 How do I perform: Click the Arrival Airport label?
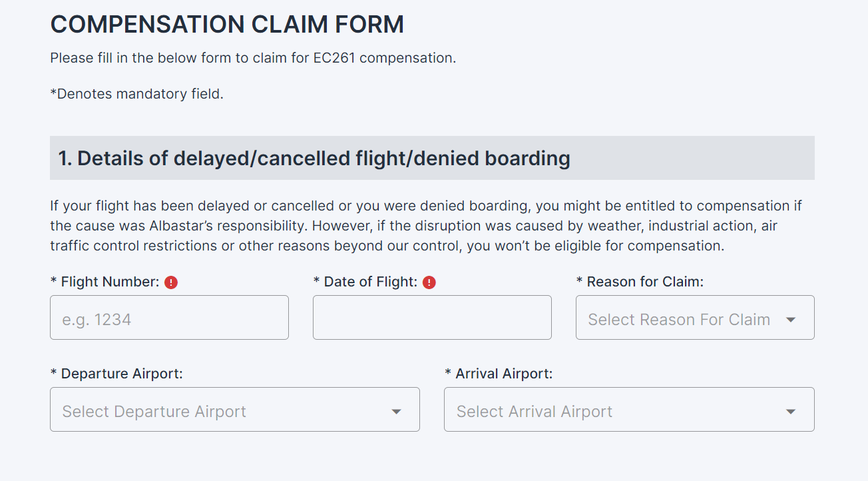[x=499, y=374]
